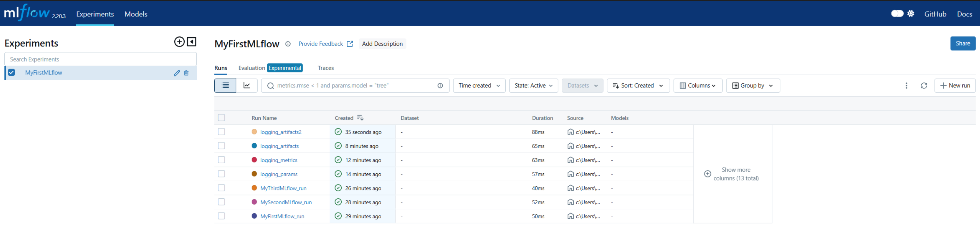Click the search filter help info icon

(x=440, y=86)
